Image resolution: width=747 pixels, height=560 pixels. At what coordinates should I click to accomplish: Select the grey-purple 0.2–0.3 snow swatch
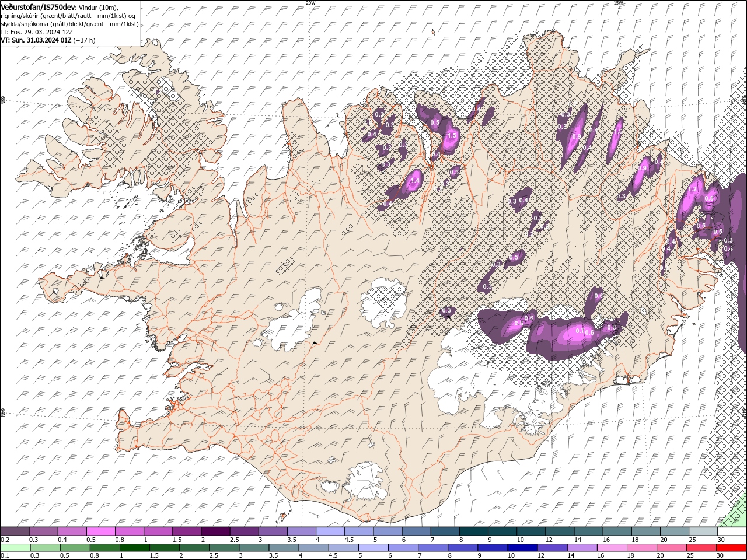point(15,531)
